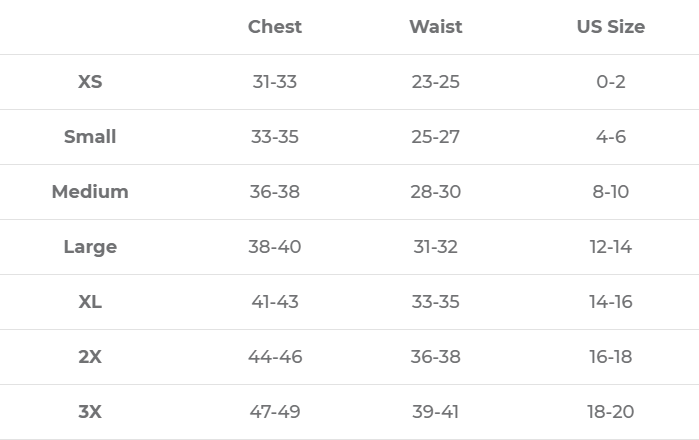Click the 3X chest value 47-49
The image size is (699, 440).
point(275,412)
